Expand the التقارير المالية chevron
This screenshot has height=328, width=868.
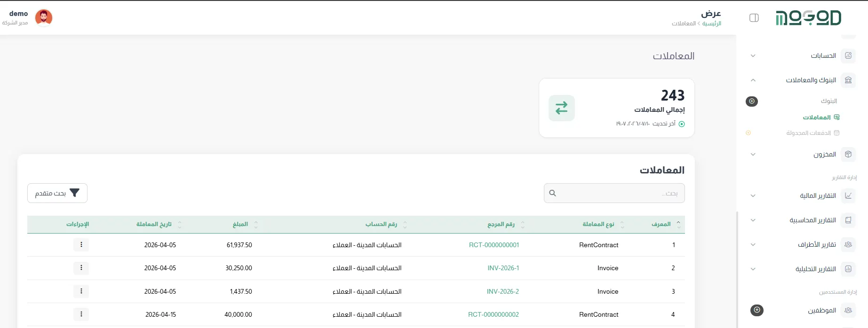(x=753, y=196)
